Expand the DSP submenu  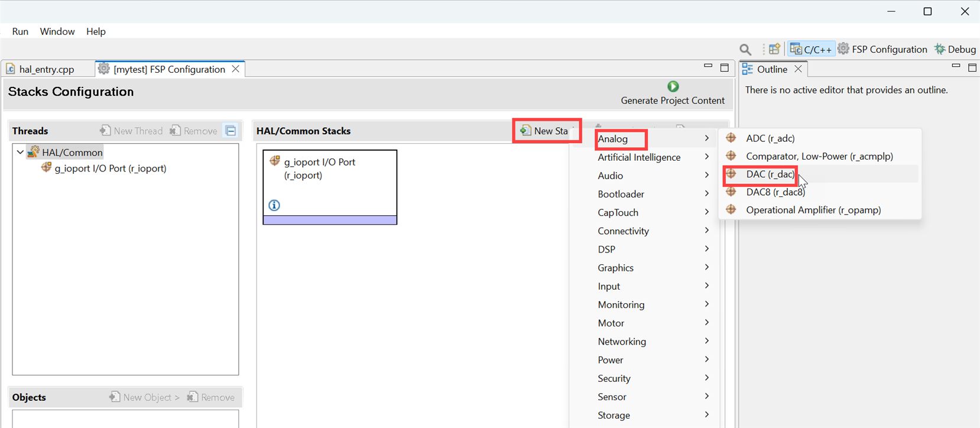click(644, 249)
